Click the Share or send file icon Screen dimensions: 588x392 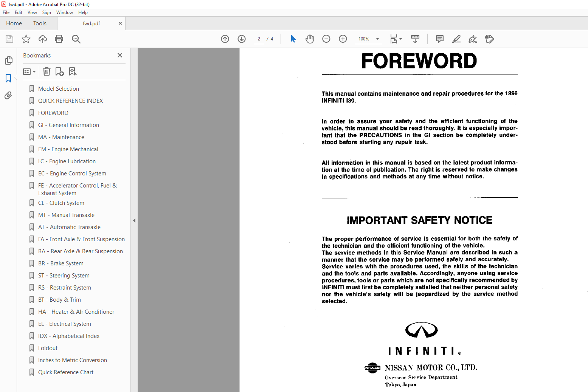point(490,39)
